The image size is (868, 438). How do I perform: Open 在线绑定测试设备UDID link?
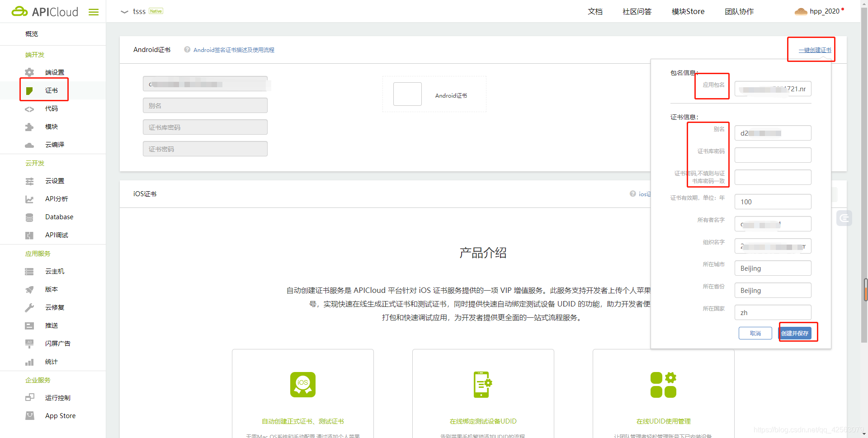click(x=483, y=421)
